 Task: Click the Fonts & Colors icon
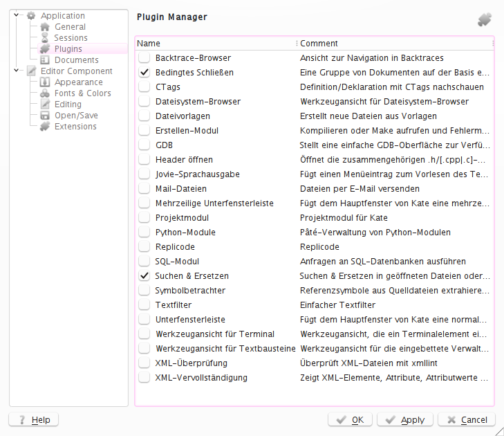(x=45, y=93)
